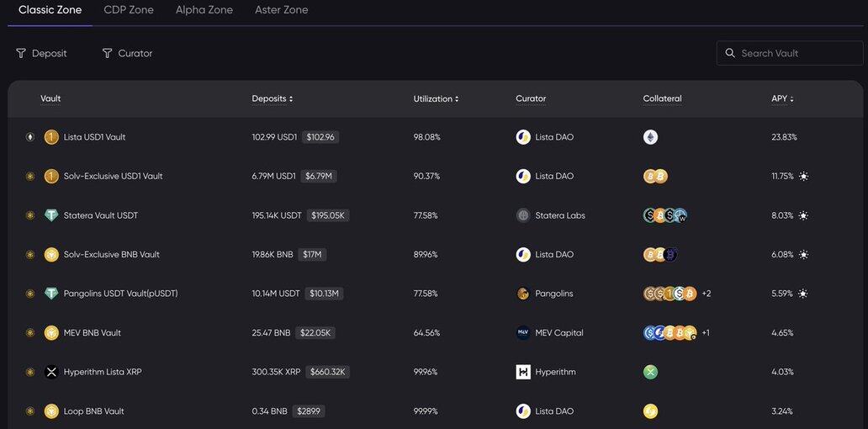Click Ethereum collateral icon in first row
The image size is (868, 429).
click(x=650, y=137)
